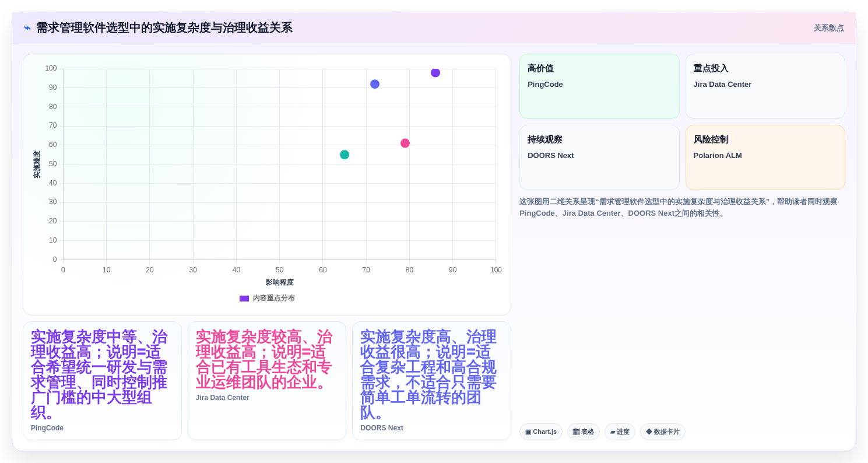The height and width of the screenshot is (463, 868).
Task: Click the PingCode label under purple summary
Action: point(47,428)
